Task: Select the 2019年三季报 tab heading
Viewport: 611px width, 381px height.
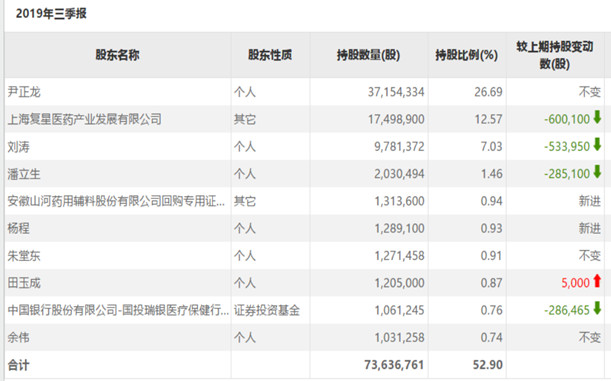Action: 51,14
